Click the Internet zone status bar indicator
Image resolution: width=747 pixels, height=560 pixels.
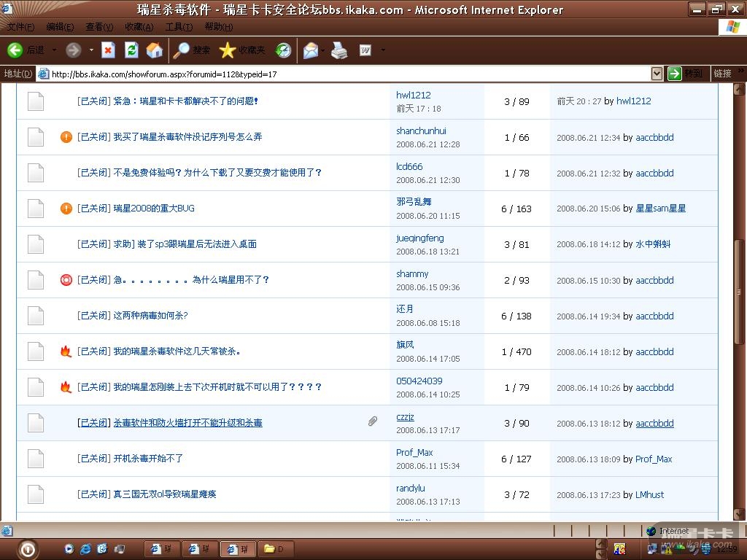coord(667,531)
